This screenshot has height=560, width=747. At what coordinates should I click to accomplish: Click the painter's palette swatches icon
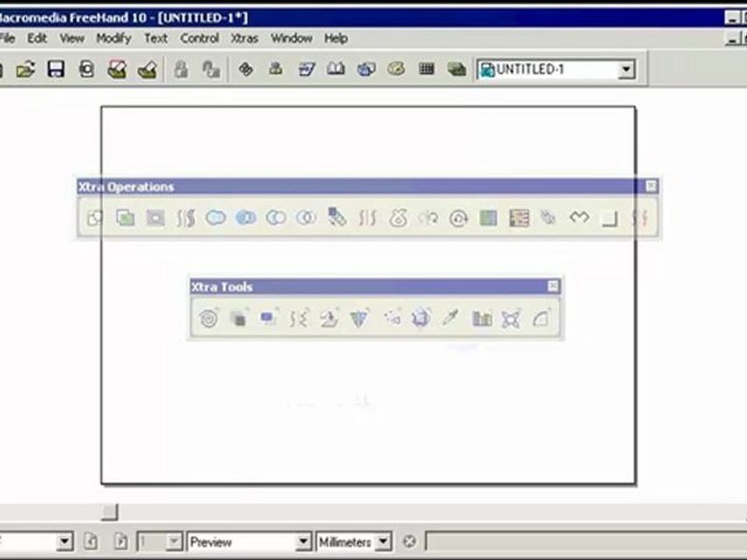(x=396, y=69)
